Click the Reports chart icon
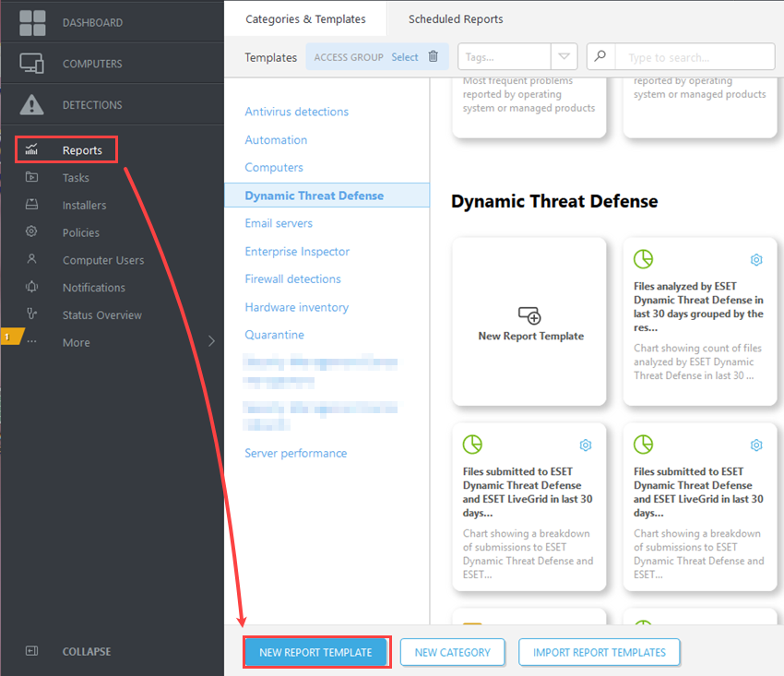Image resolution: width=784 pixels, height=676 pixels. click(31, 149)
